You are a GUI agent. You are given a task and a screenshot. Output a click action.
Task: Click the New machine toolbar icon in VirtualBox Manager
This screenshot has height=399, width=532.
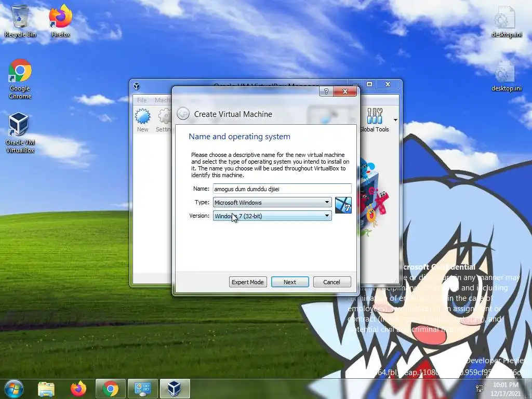tap(142, 120)
